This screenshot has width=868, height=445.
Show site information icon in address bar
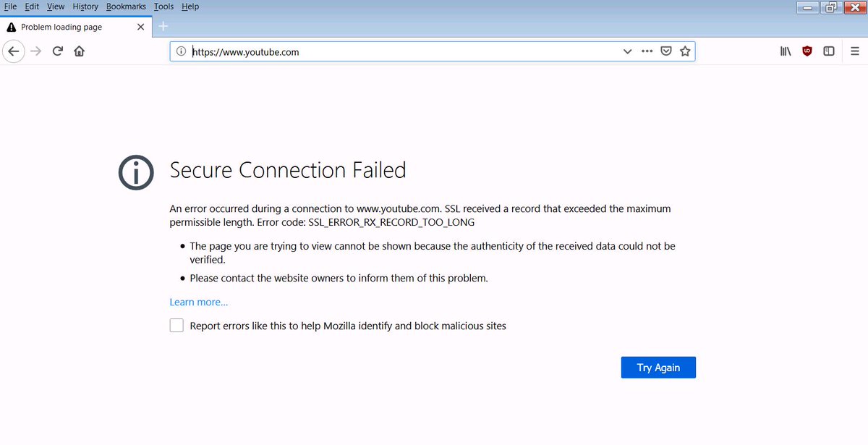pos(182,51)
